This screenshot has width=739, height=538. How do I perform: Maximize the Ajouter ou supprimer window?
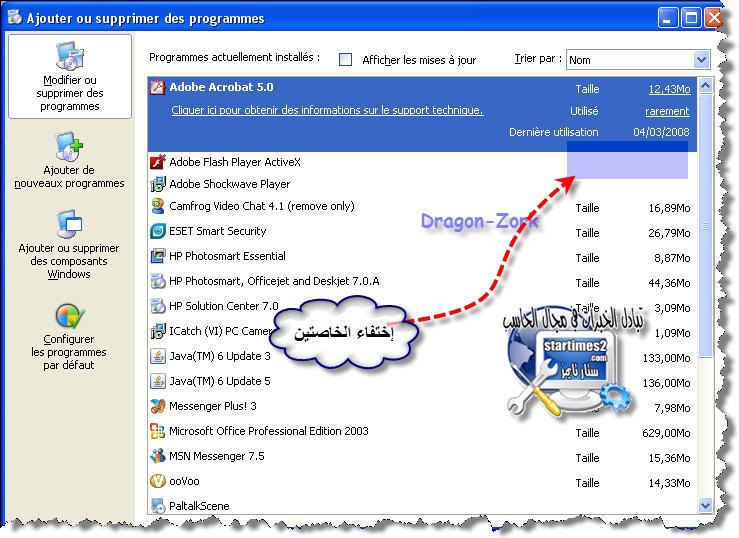691,18
